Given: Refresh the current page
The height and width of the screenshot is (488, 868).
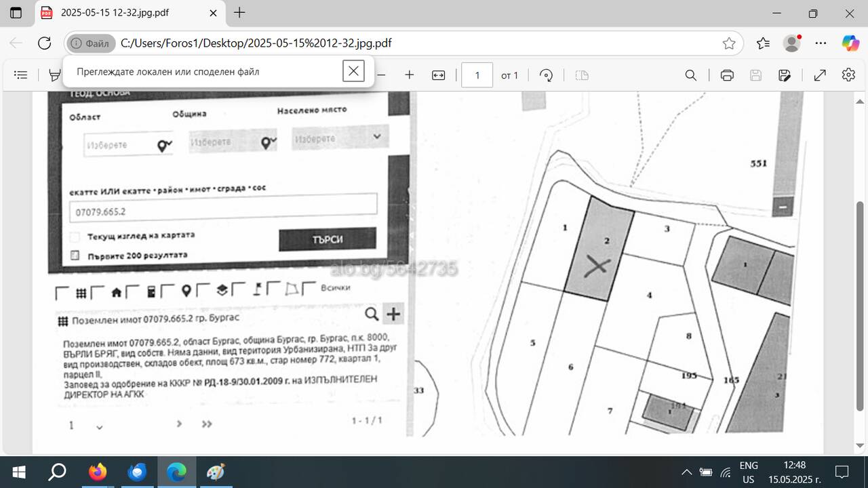Looking at the screenshot, I should point(45,43).
